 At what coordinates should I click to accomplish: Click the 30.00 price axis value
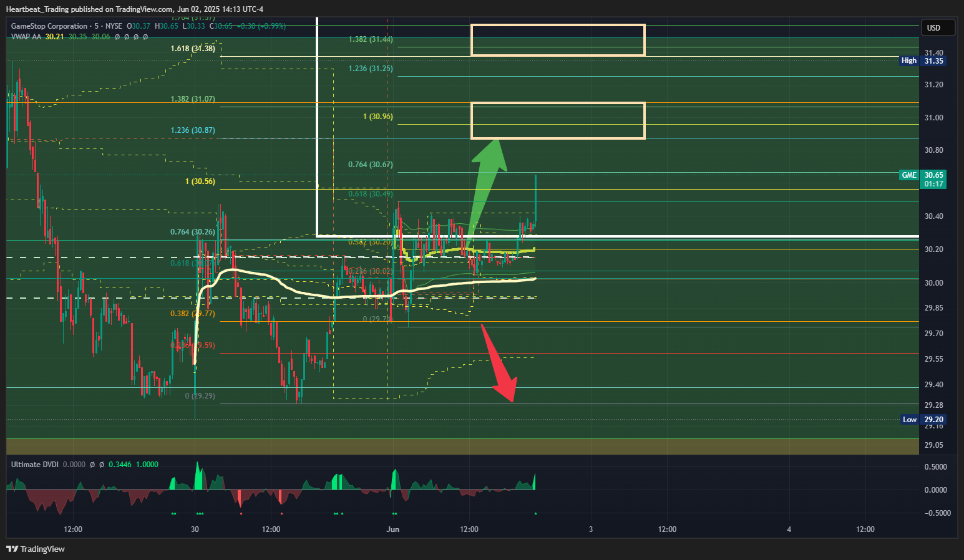click(x=933, y=282)
